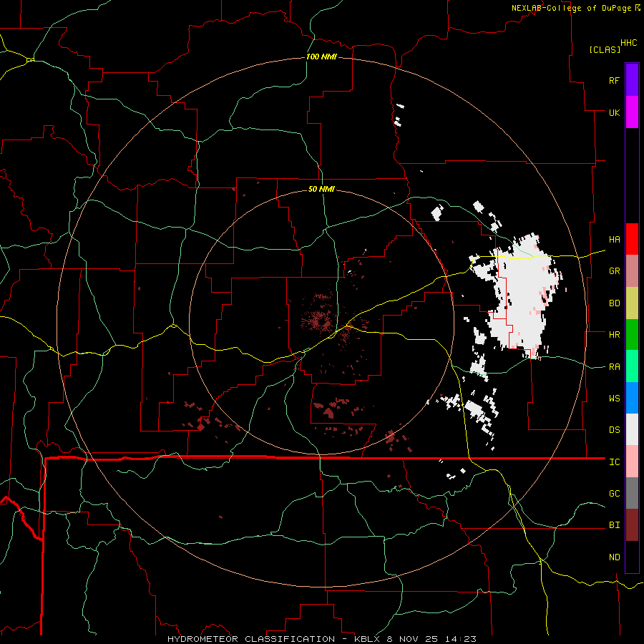Click the IC pink legend swatch

pos(632,462)
